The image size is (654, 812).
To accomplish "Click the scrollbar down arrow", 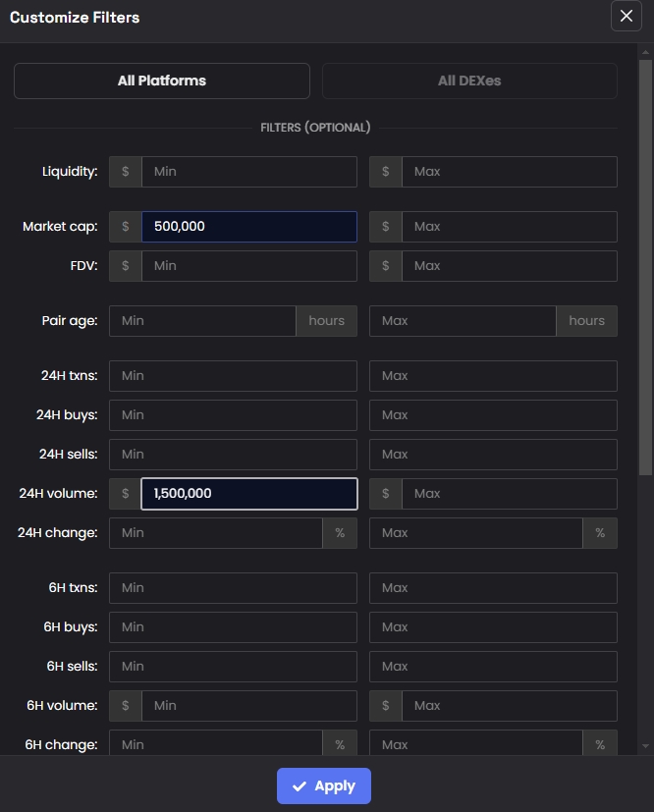I will coord(644,747).
